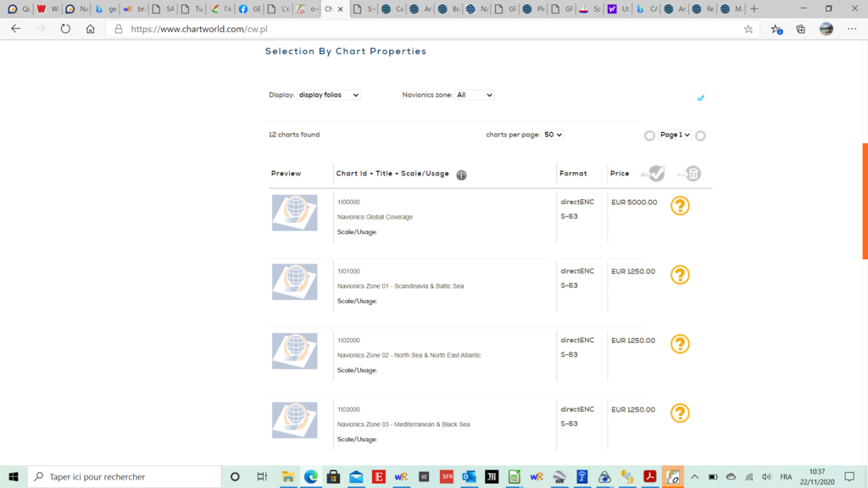Change the charts per page dropdown
The width and height of the screenshot is (868, 488).
pyautogui.click(x=553, y=135)
